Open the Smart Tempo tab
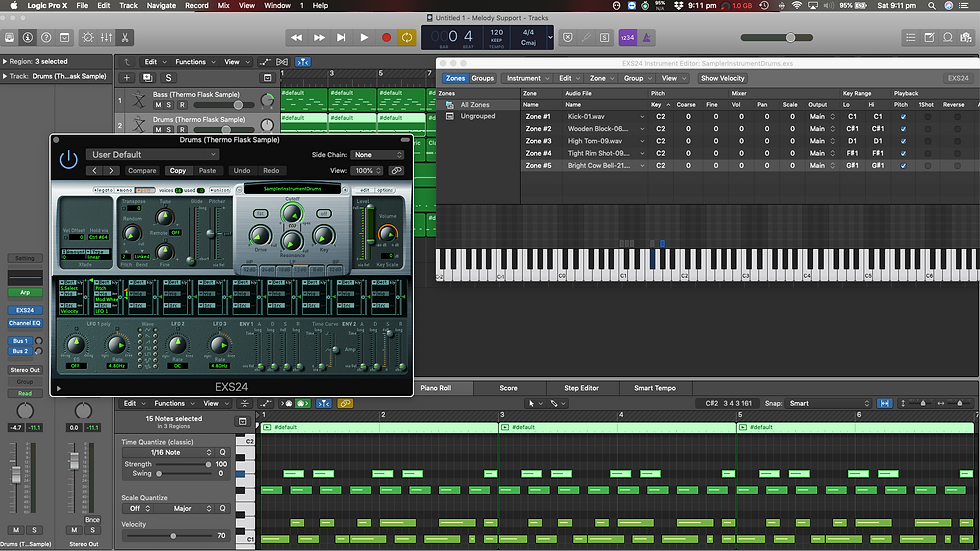980x551 pixels. [x=654, y=388]
